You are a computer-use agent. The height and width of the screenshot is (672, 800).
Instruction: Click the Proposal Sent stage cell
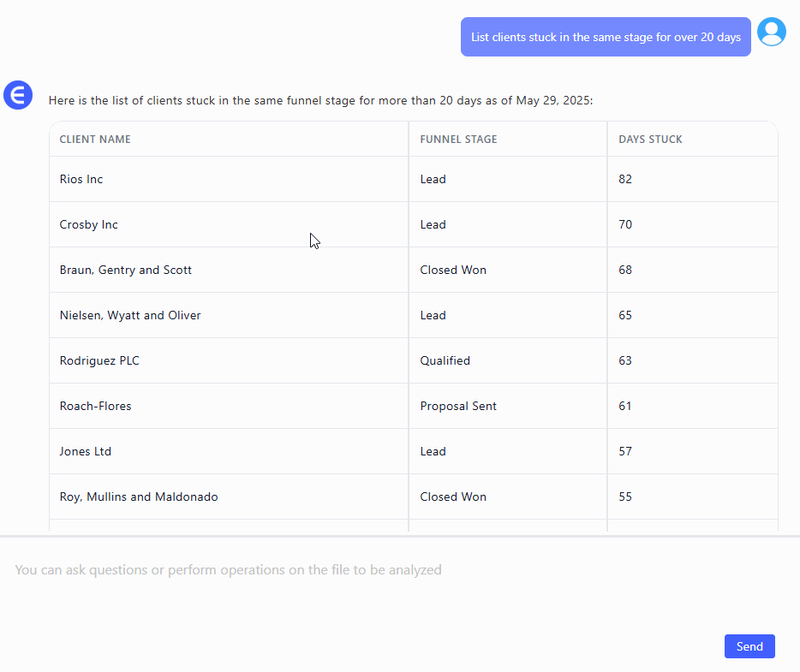click(458, 407)
